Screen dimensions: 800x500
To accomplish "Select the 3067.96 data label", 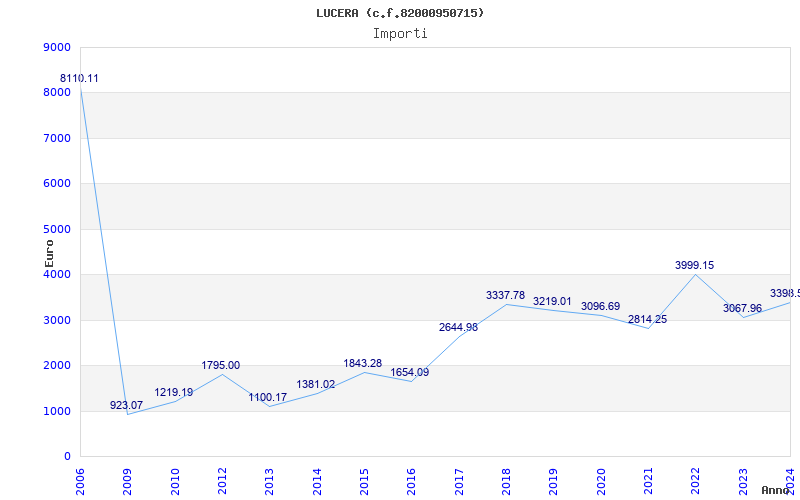I will pos(742,309).
